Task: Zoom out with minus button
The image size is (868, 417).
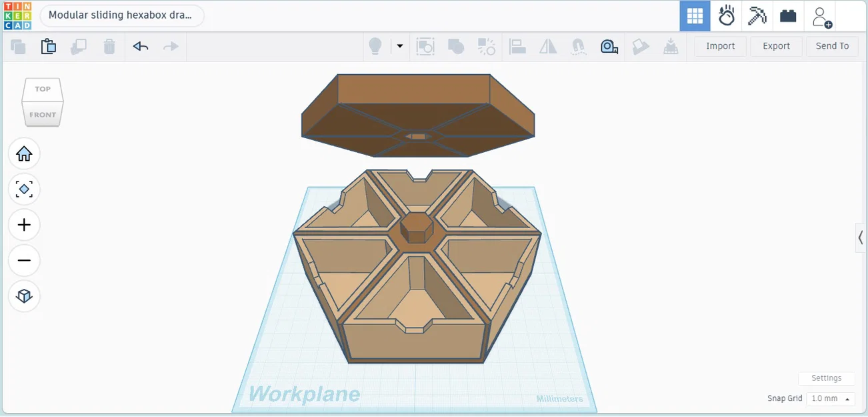Action: pyautogui.click(x=24, y=260)
